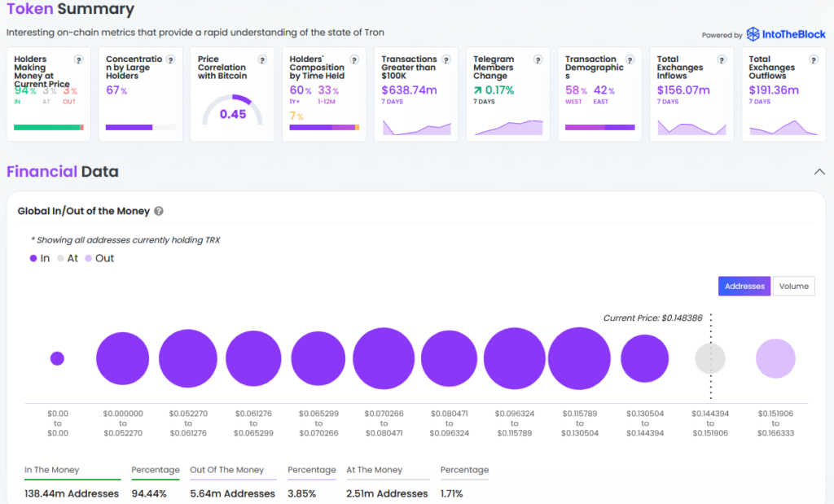Switch chart to Addresses view
The height and width of the screenshot is (504, 834).
click(x=744, y=286)
